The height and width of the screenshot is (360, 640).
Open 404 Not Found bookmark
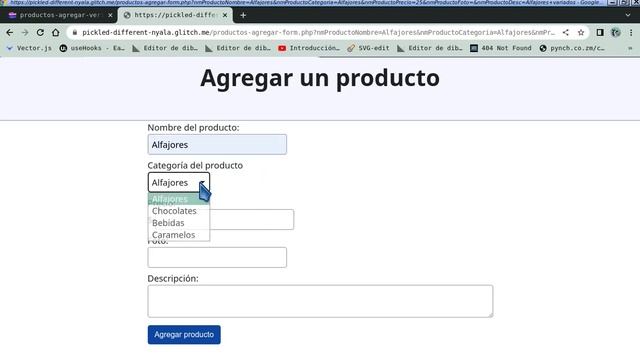(501, 48)
